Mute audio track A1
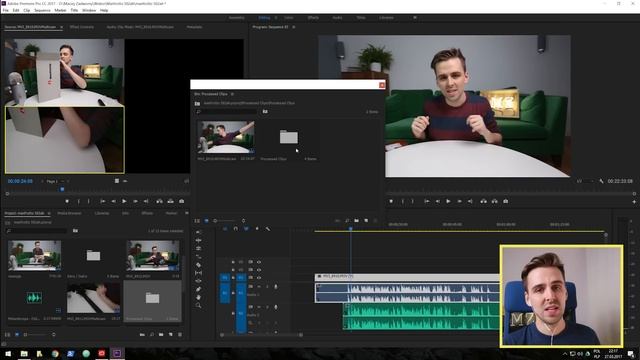Viewport: 640px width, 360px height. coord(259,287)
